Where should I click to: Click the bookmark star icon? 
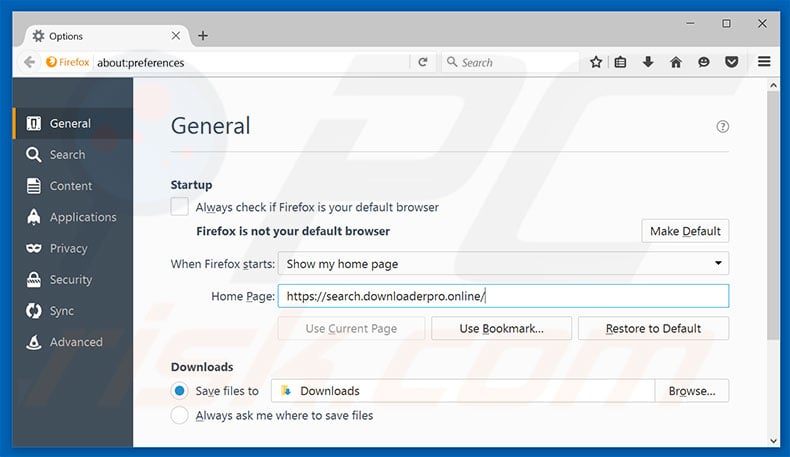(x=596, y=62)
